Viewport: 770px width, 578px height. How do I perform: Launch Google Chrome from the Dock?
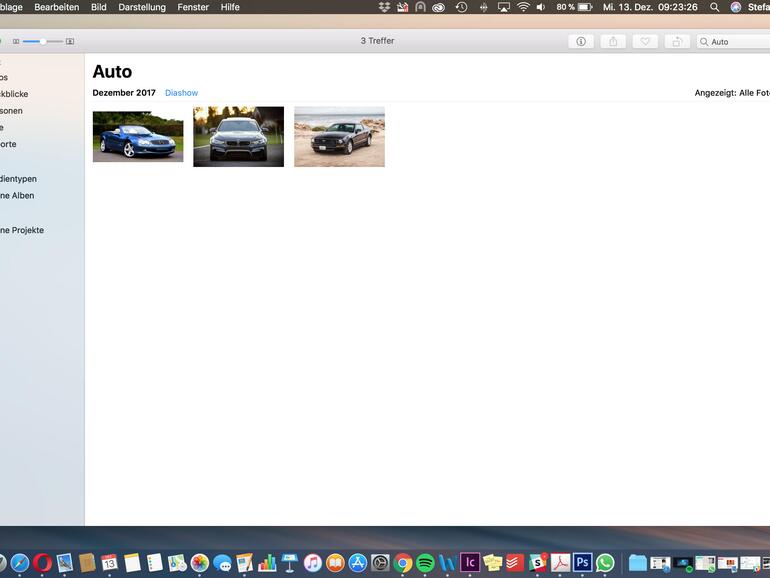tap(403, 563)
